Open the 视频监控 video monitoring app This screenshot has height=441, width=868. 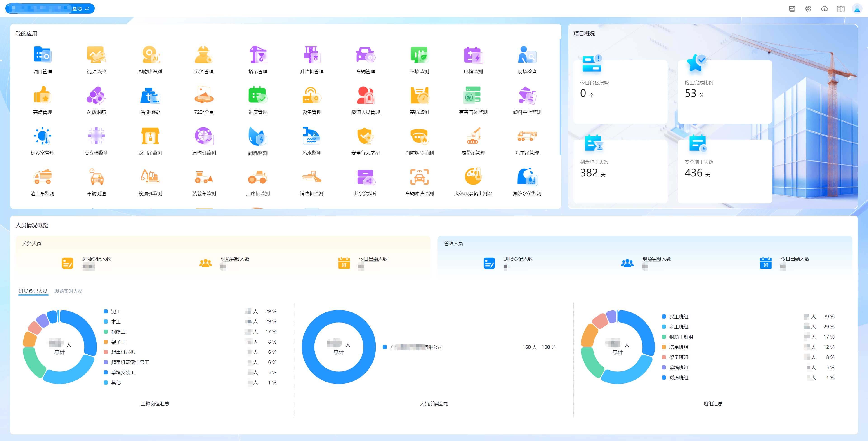(96, 55)
